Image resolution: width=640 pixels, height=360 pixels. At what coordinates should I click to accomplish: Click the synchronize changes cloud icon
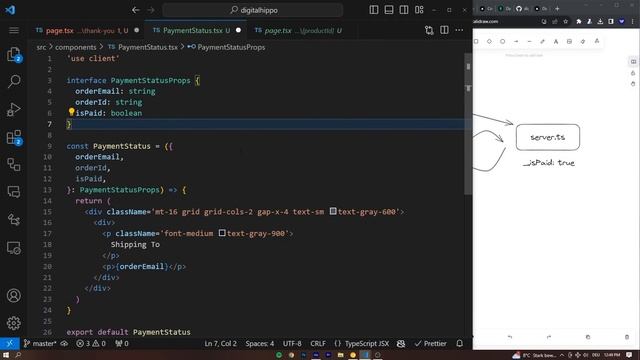pos(64,343)
